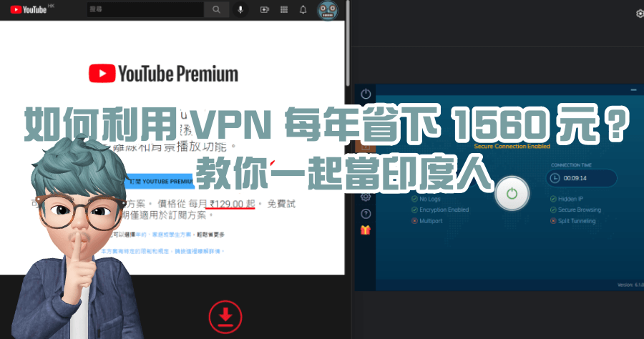Image resolution: width=644 pixels, height=339 pixels.
Task: Click the Split Tunneling status item
Action: pyautogui.click(x=572, y=221)
